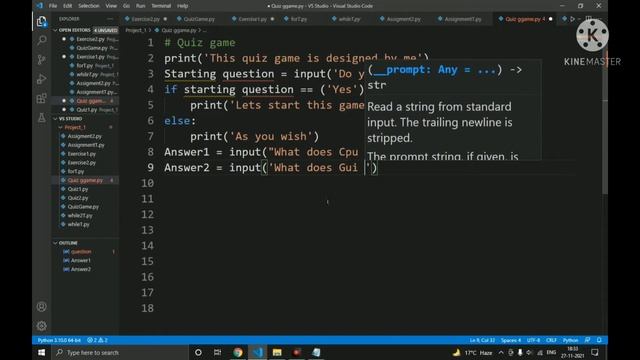This screenshot has width=640, height=360.
Task: Open the Selection menu
Action: click(89, 6)
